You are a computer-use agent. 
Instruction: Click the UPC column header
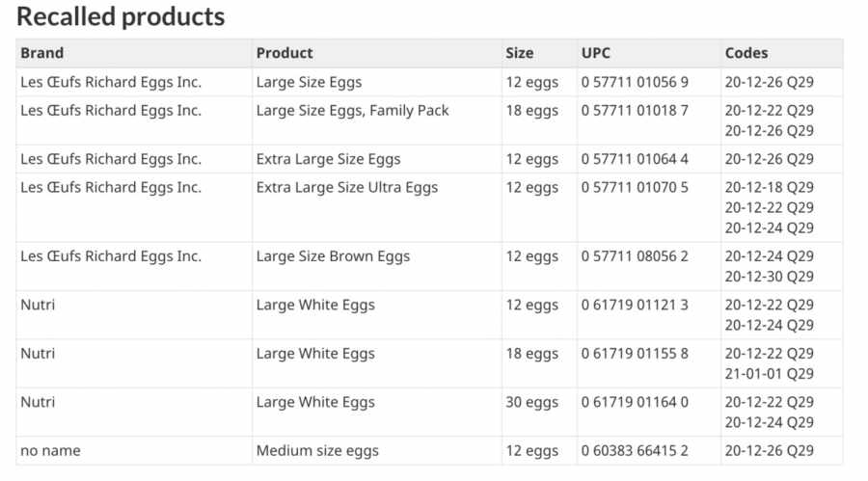pos(649,53)
